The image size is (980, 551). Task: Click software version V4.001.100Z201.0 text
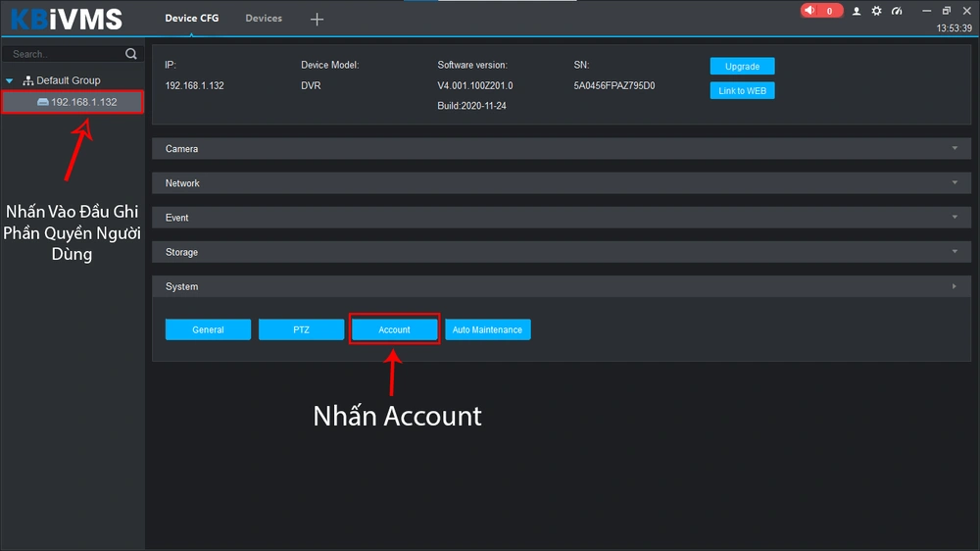[475, 85]
